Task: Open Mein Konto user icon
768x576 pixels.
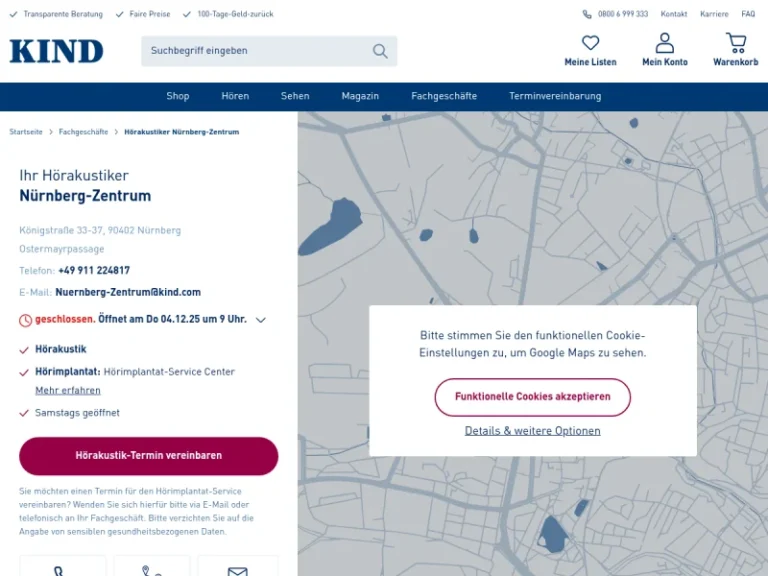Action: pyautogui.click(x=664, y=43)
